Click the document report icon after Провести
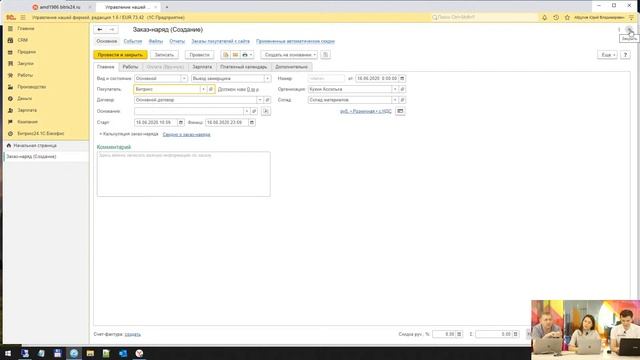 [x=226, y=55]
